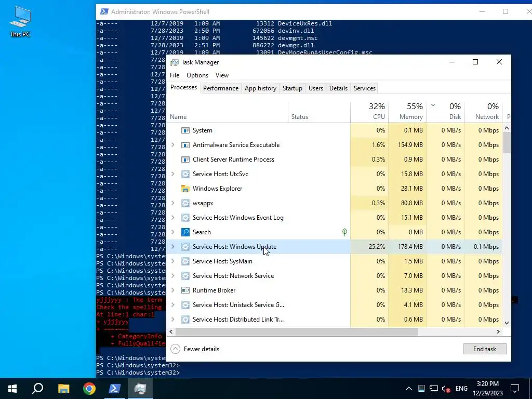Expand the Runtime Broker group
Screen dimensions: 532x399
coord(172,290)
